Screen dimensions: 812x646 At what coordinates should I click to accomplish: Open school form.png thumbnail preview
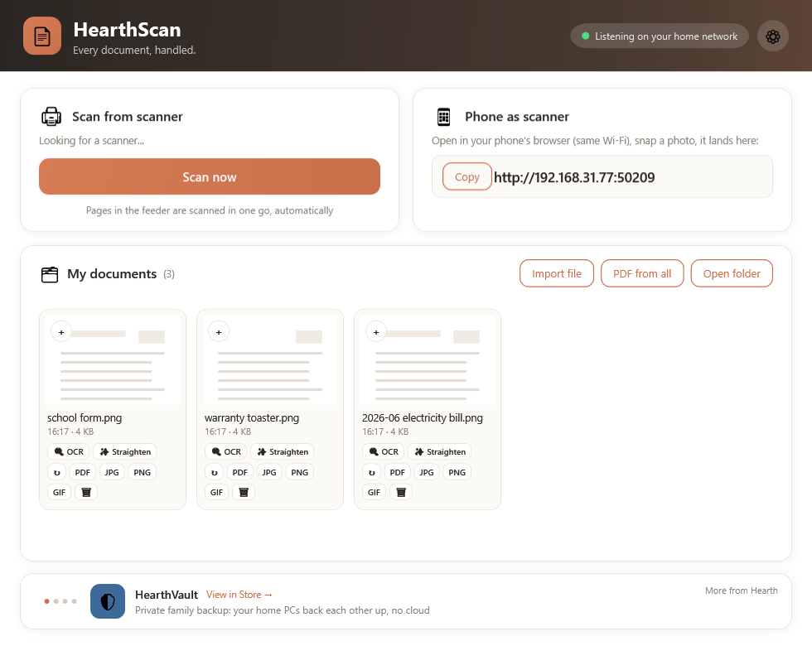113,360
